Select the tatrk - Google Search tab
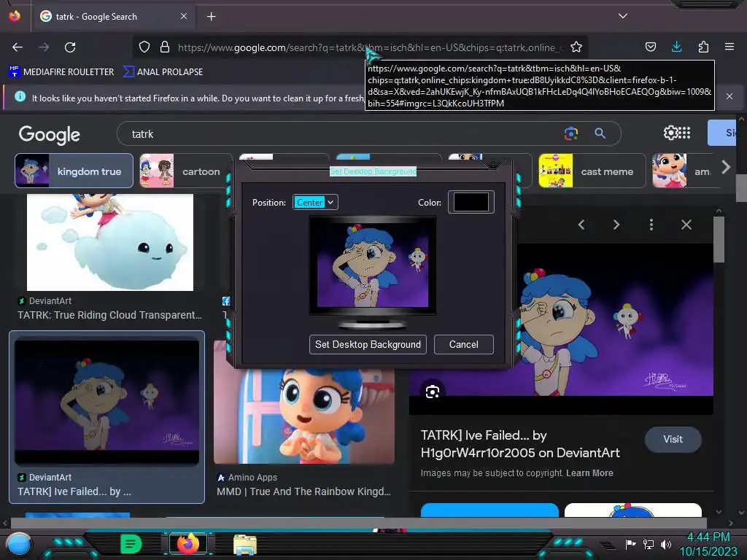The height and width of the screenshot is (560, 747). (x=113, y=17)
